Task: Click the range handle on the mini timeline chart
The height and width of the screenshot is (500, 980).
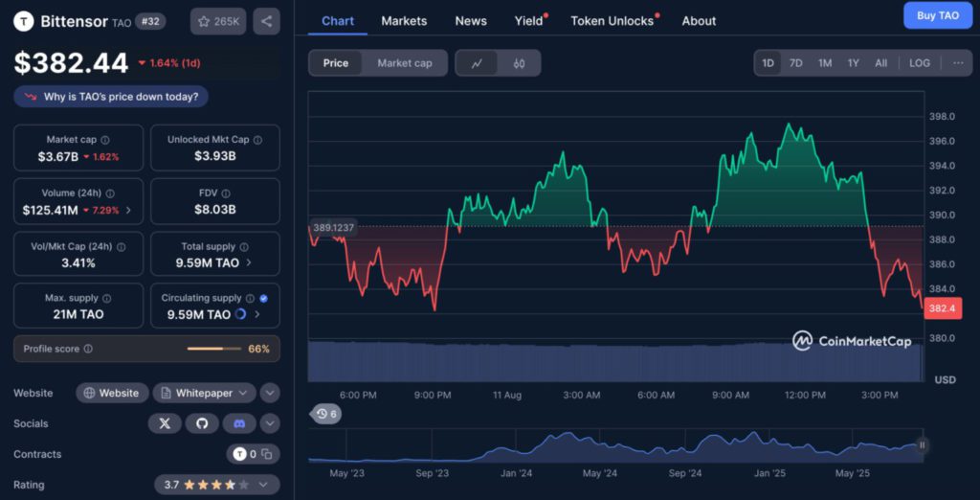Action: (923, 444)
